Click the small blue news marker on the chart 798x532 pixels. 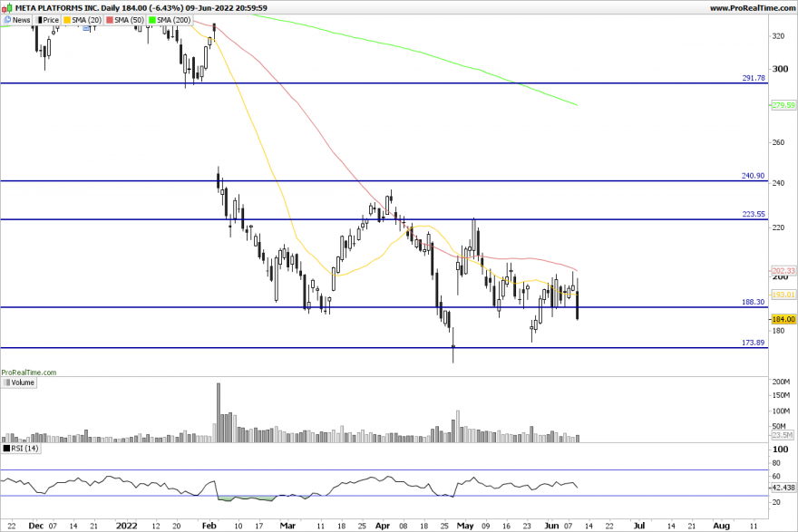tap(86, 28)
